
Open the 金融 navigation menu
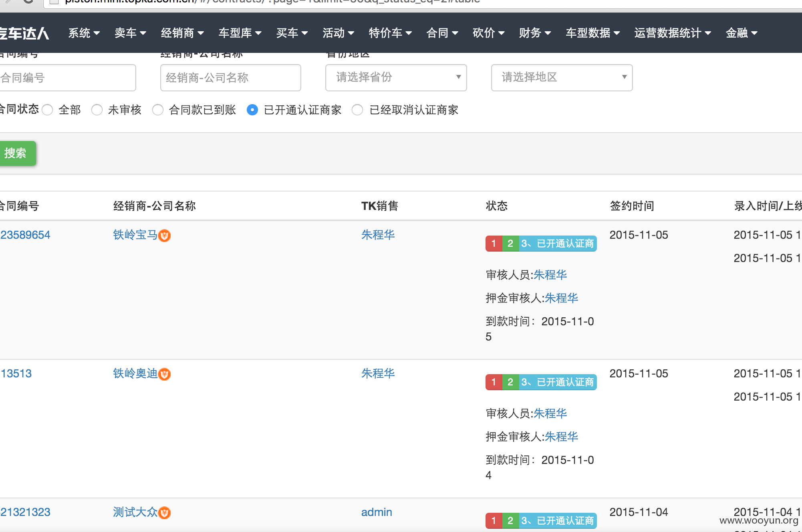click(x=742, y=33)
